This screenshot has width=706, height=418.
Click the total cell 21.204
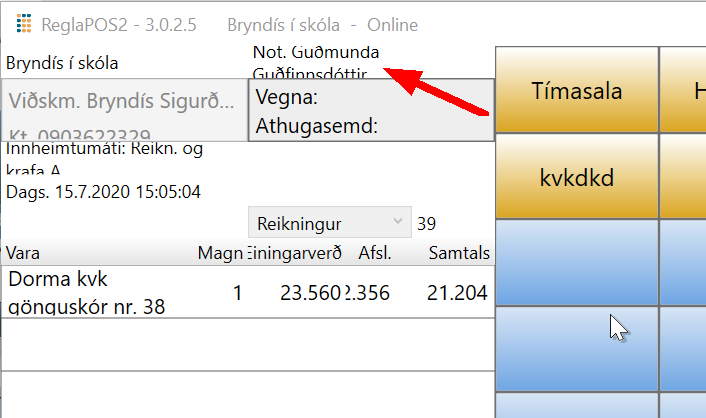click(x=458, y=292)
